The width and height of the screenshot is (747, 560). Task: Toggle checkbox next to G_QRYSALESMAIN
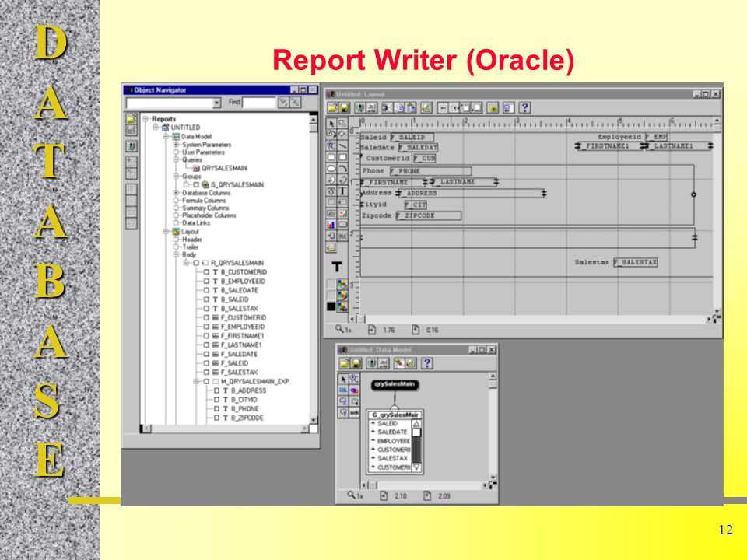pyautogui.click(x=196, y=185)
